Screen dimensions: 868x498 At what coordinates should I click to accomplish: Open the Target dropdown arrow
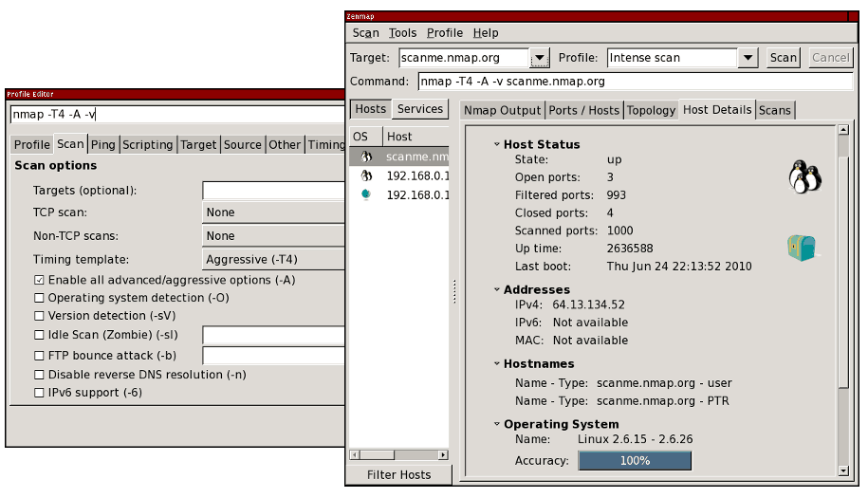(x=539, y=58)
